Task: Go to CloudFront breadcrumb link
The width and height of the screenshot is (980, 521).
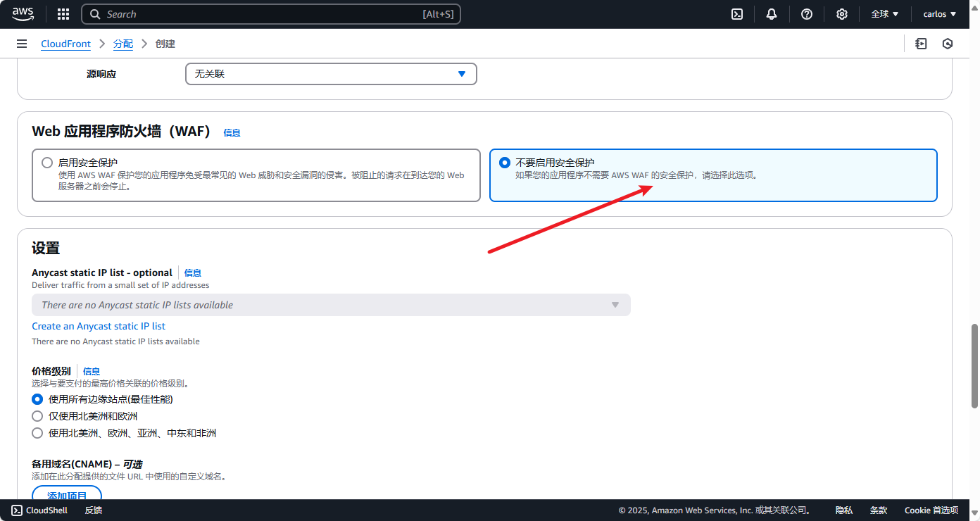Action: [65, 44]
